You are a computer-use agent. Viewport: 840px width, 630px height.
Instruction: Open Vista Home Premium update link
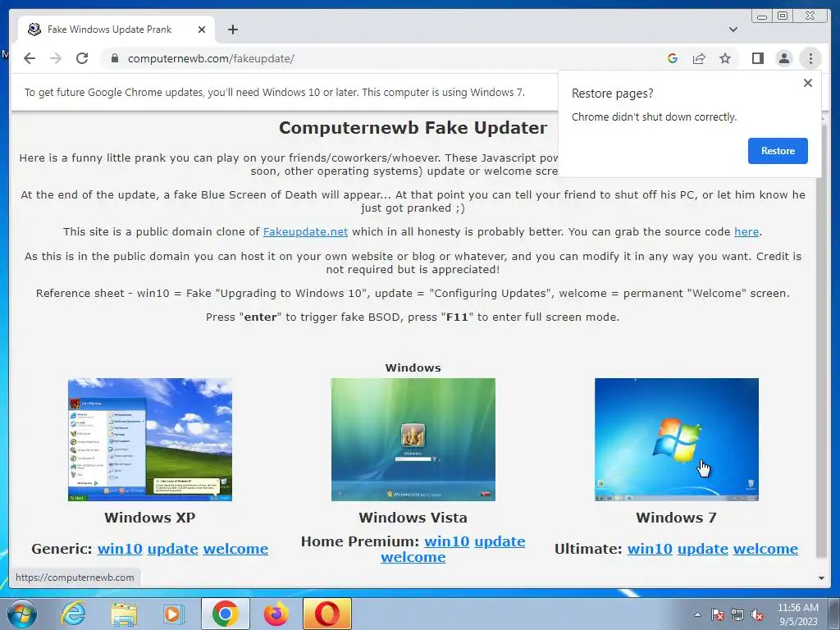(x=500, y=541)
